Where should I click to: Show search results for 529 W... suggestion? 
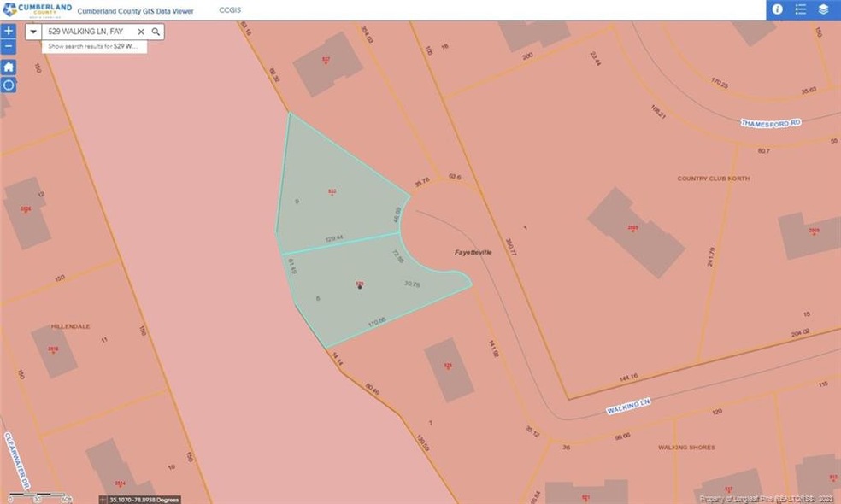[x=94, y=46]
